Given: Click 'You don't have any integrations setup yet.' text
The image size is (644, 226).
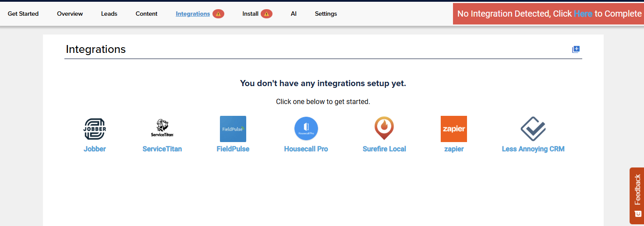Looking at the screenshot, I should tap(323, 83).
